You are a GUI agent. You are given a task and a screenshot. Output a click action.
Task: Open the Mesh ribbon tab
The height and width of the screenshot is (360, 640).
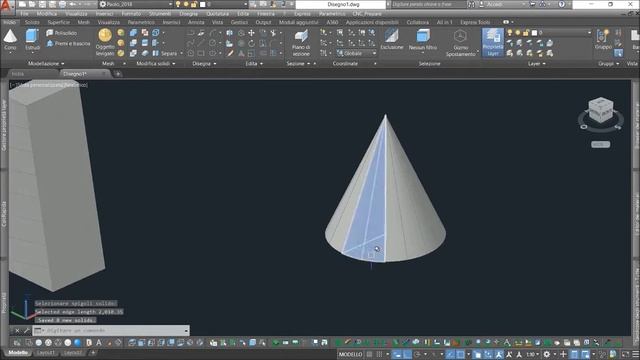point(83,22)
